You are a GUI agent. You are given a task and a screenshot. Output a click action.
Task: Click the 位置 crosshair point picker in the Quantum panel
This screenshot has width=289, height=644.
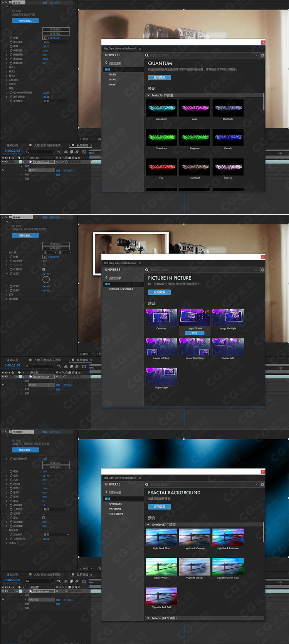click(45, 38)
